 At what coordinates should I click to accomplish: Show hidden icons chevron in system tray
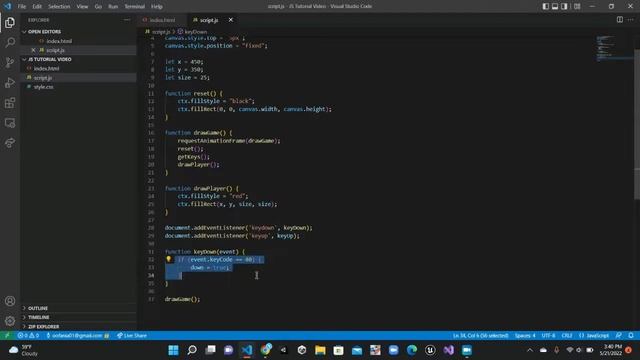[530, 350]
